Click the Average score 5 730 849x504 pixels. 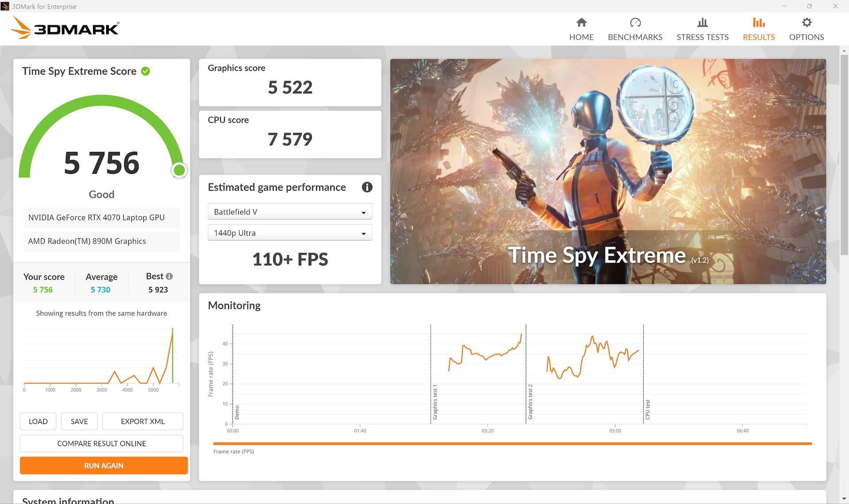(100, 290)
